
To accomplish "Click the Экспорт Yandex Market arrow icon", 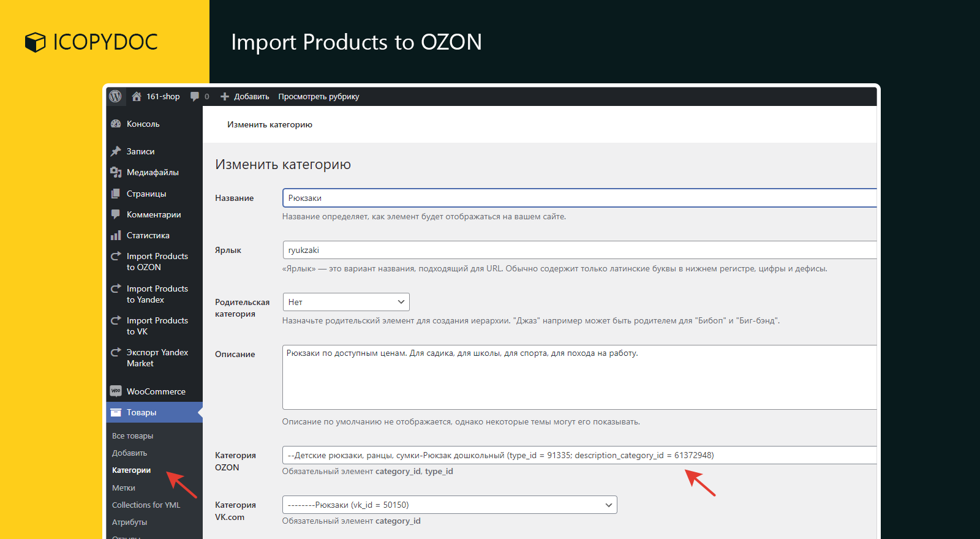I will (116, 352).
